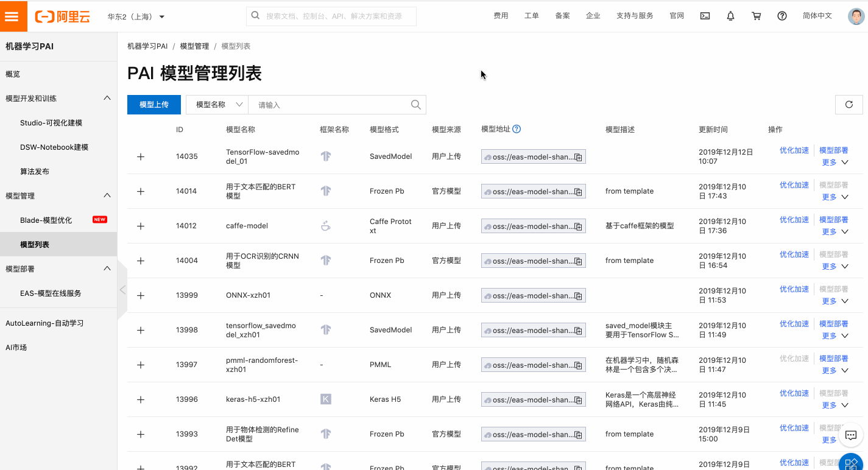Open the hamburger navigation menu
Image resolution: width=868 pixels, height=470 pixels.
click(13, 15)
